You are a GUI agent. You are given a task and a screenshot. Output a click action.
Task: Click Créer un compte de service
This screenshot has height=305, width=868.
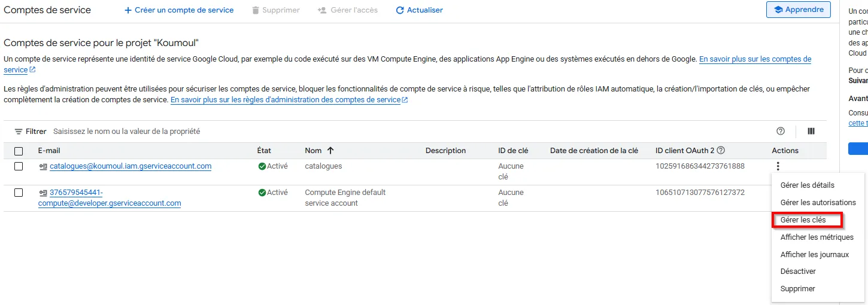[x=178, y=10]
